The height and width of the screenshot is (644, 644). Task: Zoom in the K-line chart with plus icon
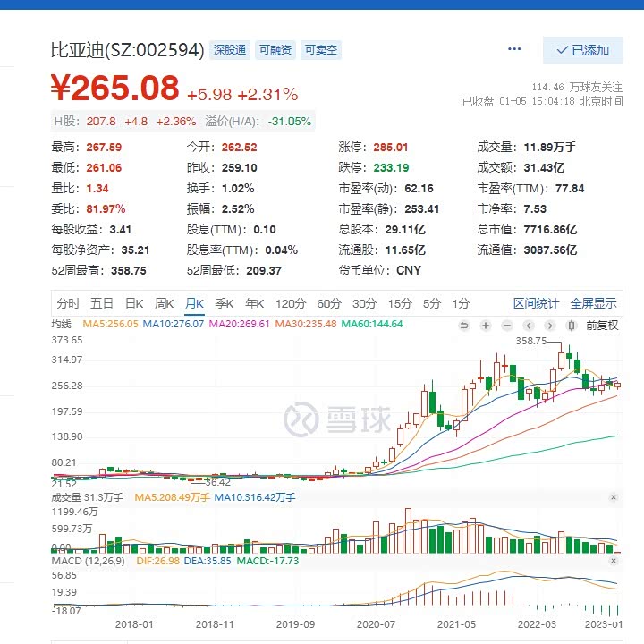click(486, 326)
